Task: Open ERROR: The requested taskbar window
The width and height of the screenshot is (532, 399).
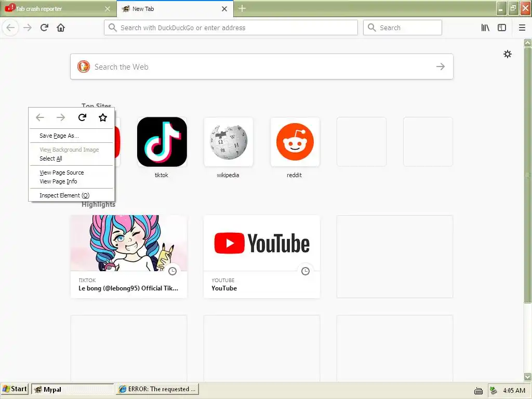Action: coord(157,389)
